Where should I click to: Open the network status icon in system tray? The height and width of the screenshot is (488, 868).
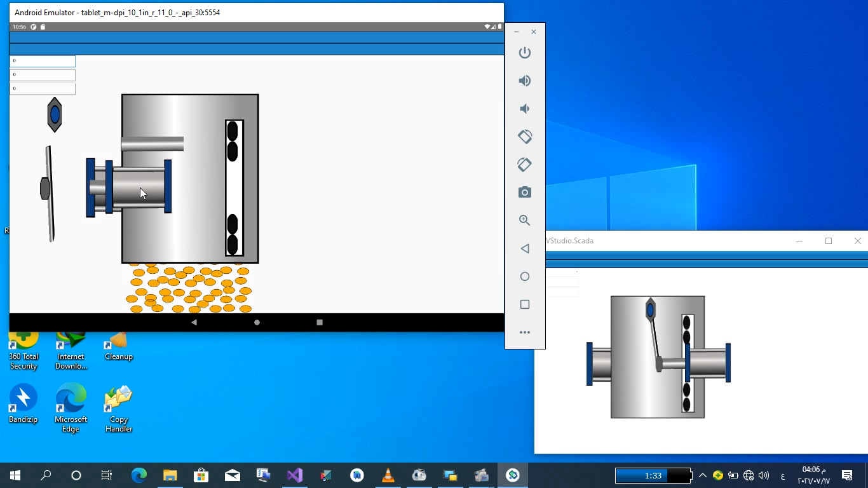coord(749,475)
